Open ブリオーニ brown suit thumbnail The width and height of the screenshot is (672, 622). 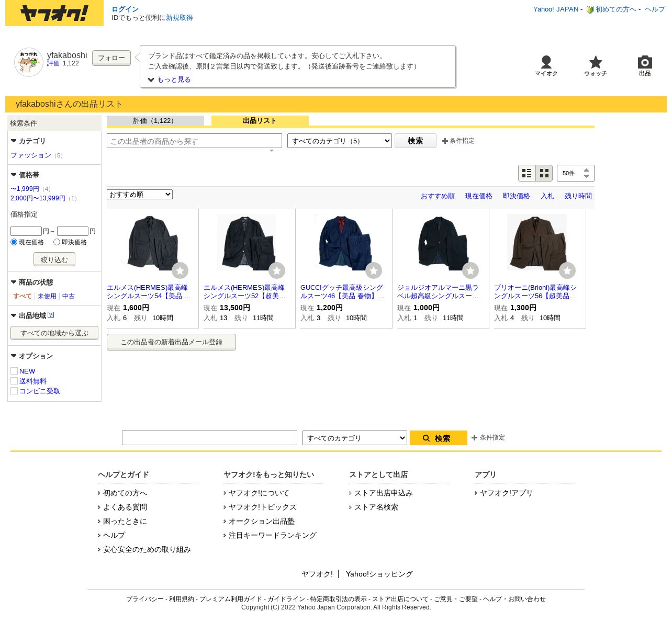[537, 242]
